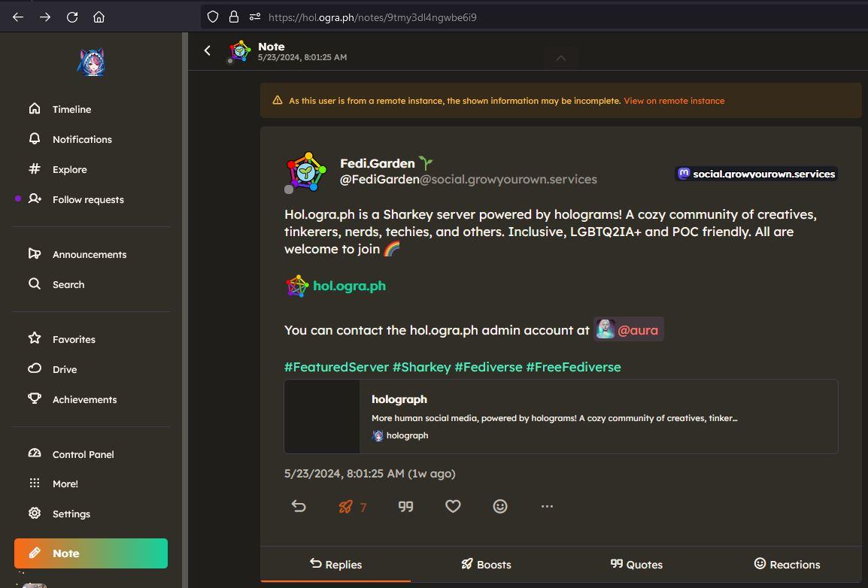Viewport: 868px width, 588px height.
Task: Click the reply arrow icon under the note
Action: [x=299, y=506]
